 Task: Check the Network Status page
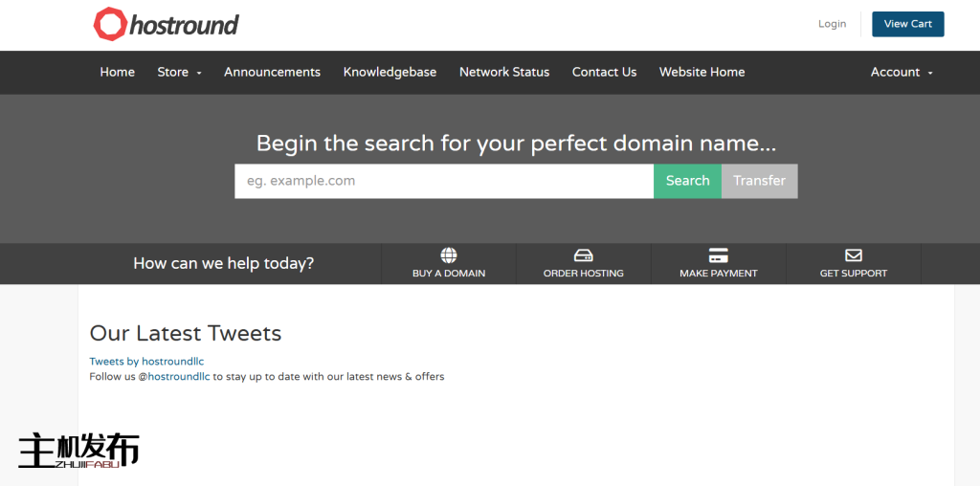click(x=504, y=73)
